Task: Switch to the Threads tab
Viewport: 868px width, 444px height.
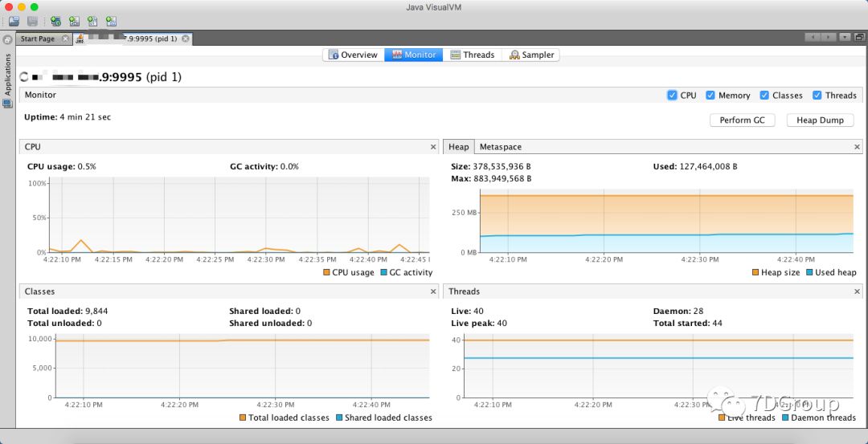Action: (473, 55)
